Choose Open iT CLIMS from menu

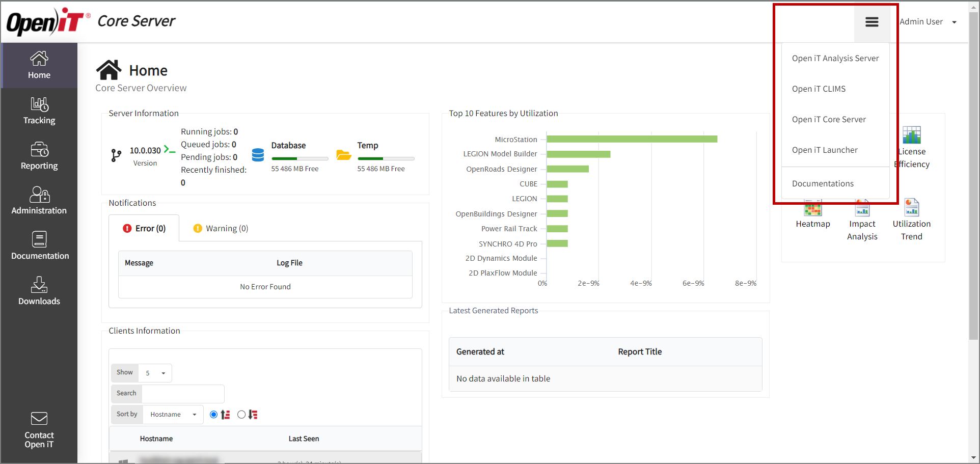click(x=819, y=89)
